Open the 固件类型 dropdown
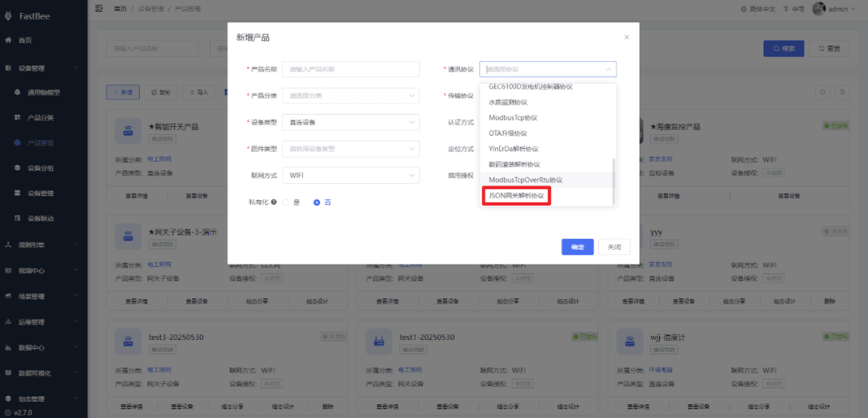This screenshot has width=868, height=418. (351, 149)
